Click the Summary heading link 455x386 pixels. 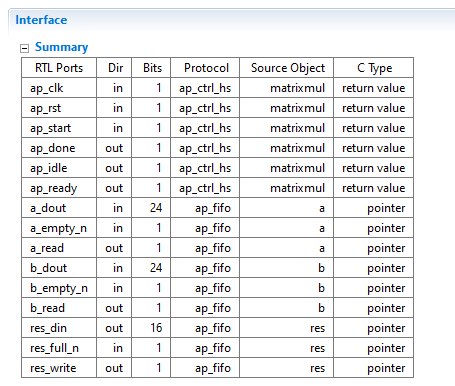[x=62, y=47]
